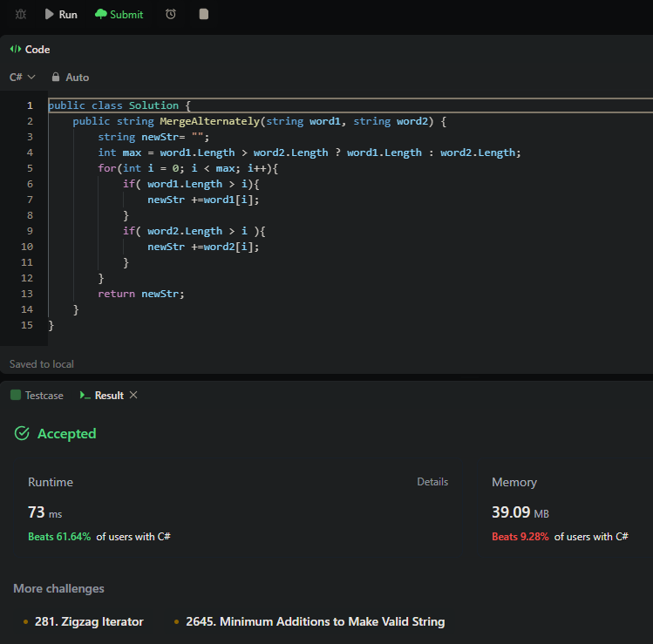Click the Code panel tab label
Image resolution: width=653 pixels, height=644 pixels.
pyautogui.click(x=37, y=50)
